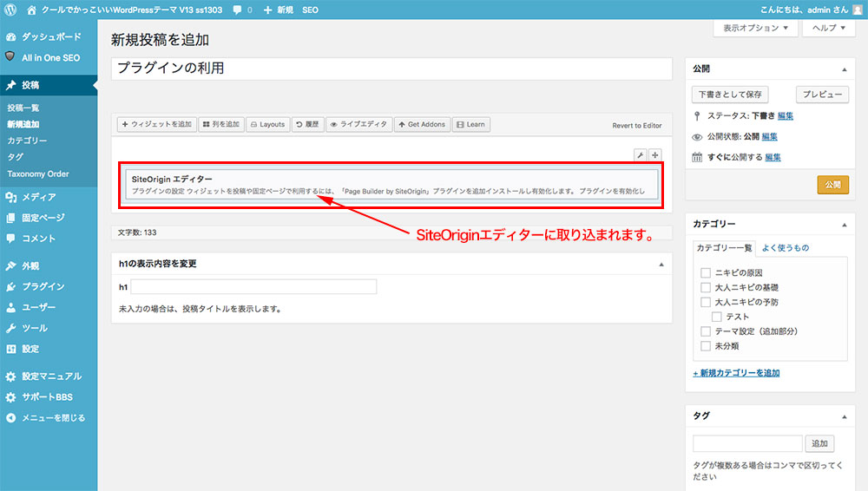Open 設定マニュアル gear icon
The height and width of the screenshot is (491, 868).
(x=10, y=376)
